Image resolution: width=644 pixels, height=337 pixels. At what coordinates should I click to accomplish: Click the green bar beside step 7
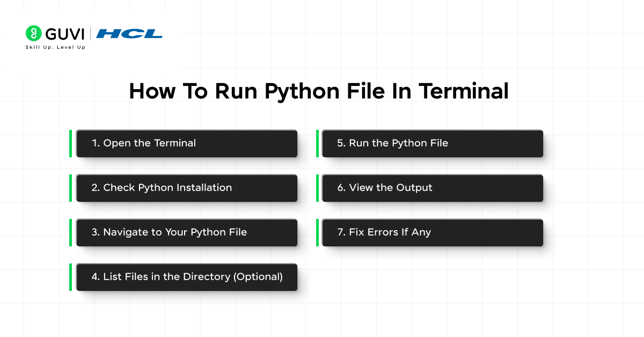[x=318, y=232]
